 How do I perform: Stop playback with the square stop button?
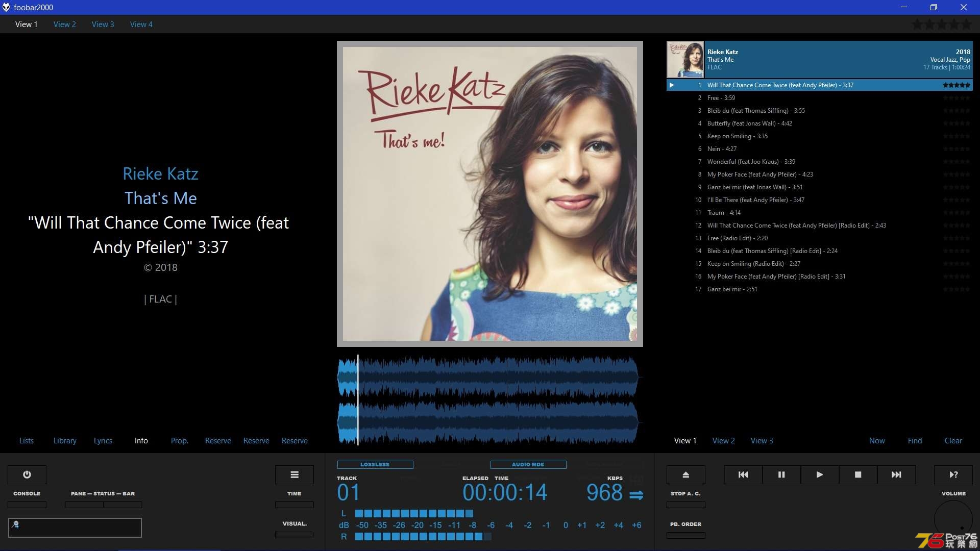[858, 474]
